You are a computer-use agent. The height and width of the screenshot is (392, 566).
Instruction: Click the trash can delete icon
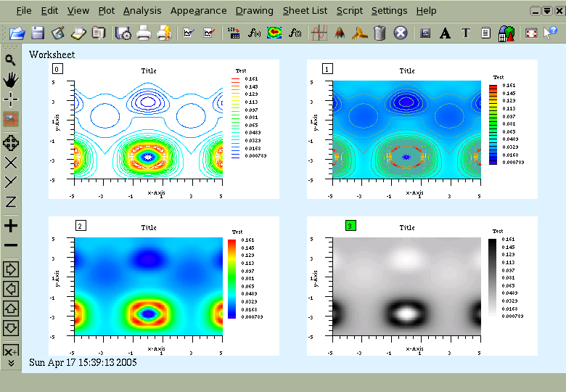[380, 33]
